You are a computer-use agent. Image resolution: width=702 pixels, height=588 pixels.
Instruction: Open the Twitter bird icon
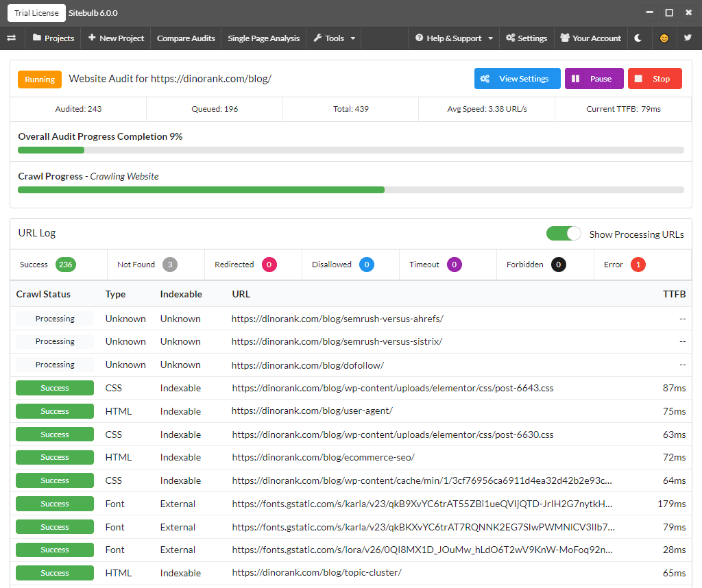[688, 38]
